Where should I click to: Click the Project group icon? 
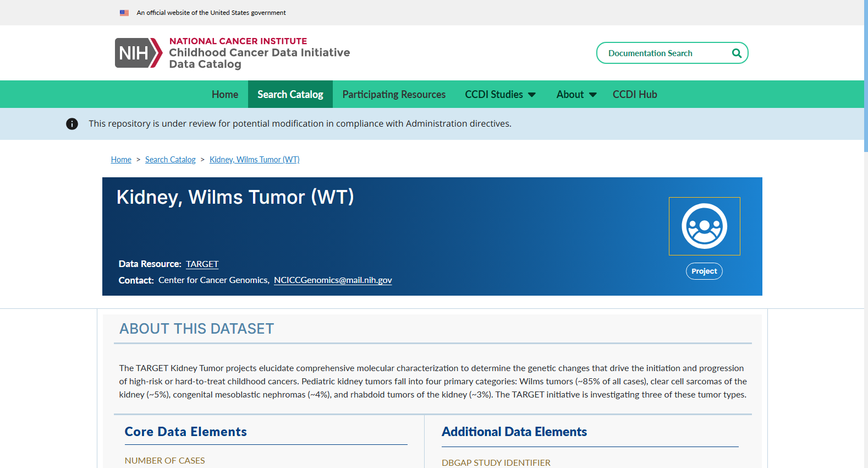pos(704,226)
